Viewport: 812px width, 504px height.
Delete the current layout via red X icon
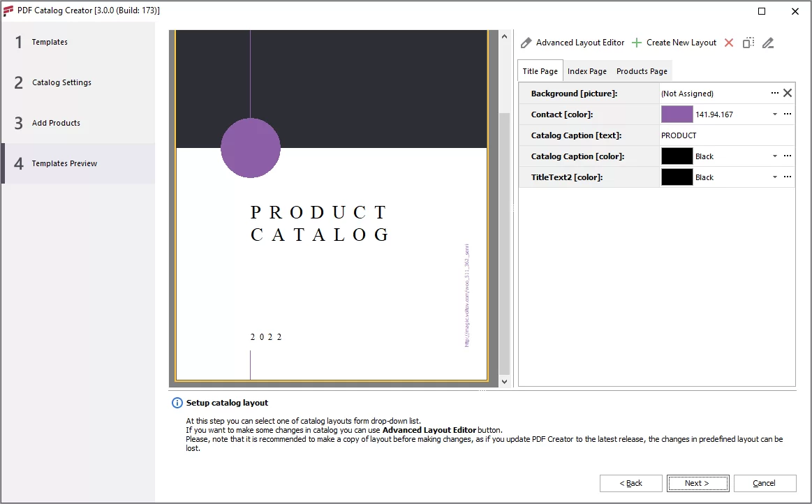728,42
